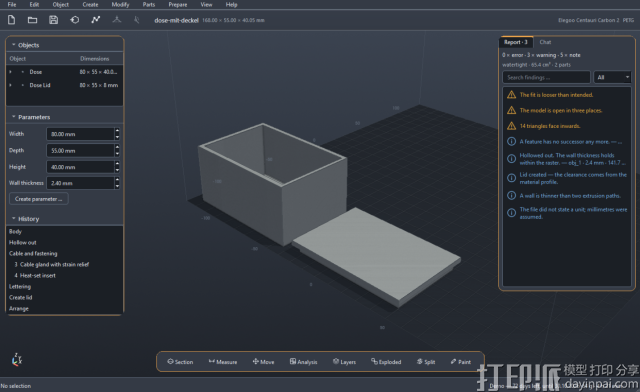Toggle visibility dot of Dose Lid object

(x=22, y=85)
